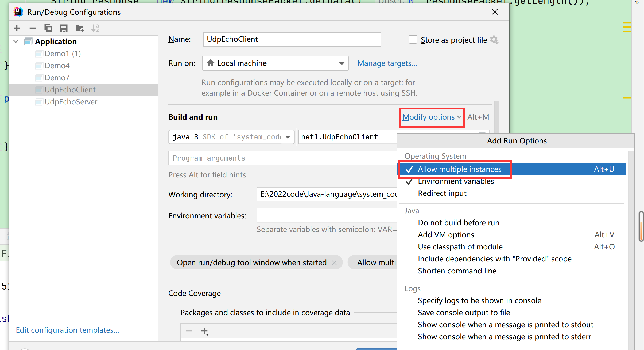Image resolution: width=644 pixels, height=350 pixels.
Task: Collapse the Application tree node
Action: pyautogui.click(x=16, y=41)
